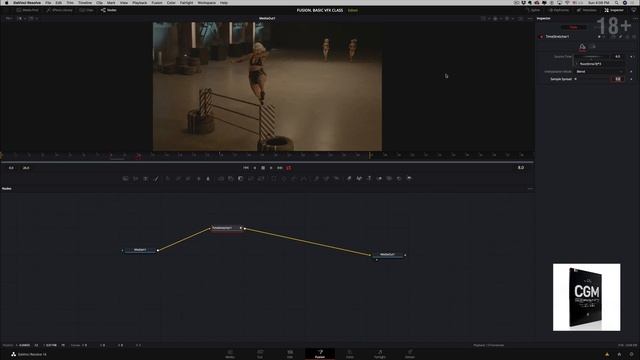Click the render range end field

[26, 168]
